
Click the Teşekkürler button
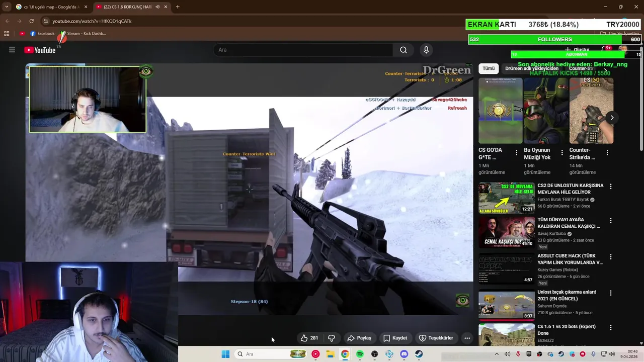coord(436,338)
